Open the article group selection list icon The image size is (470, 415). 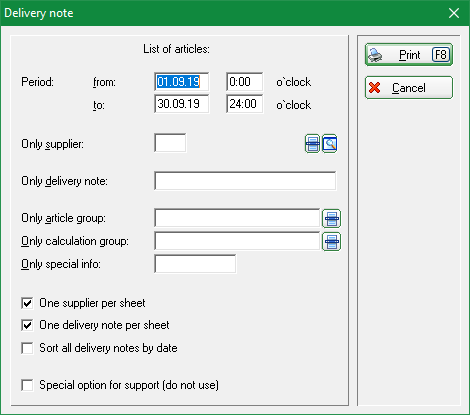pyautogui.click(x=331, y=218)
